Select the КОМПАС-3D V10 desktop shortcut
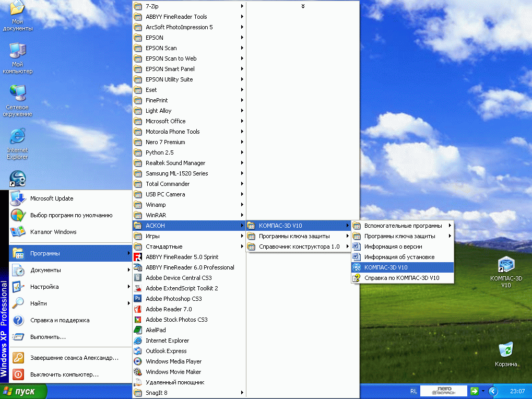This screenshot has height=399, width=532. pyautogui.click(x=506, y=272)
